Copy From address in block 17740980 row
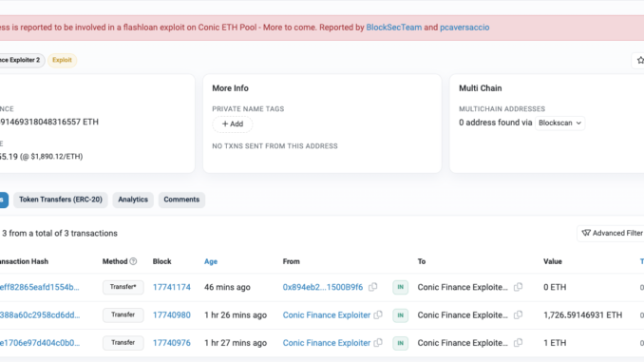This screenshot has height=362, width=644. [378, 315]
